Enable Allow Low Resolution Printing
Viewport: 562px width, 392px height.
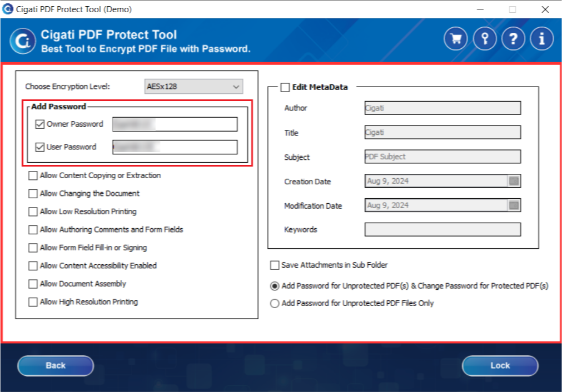pos(33,212)
